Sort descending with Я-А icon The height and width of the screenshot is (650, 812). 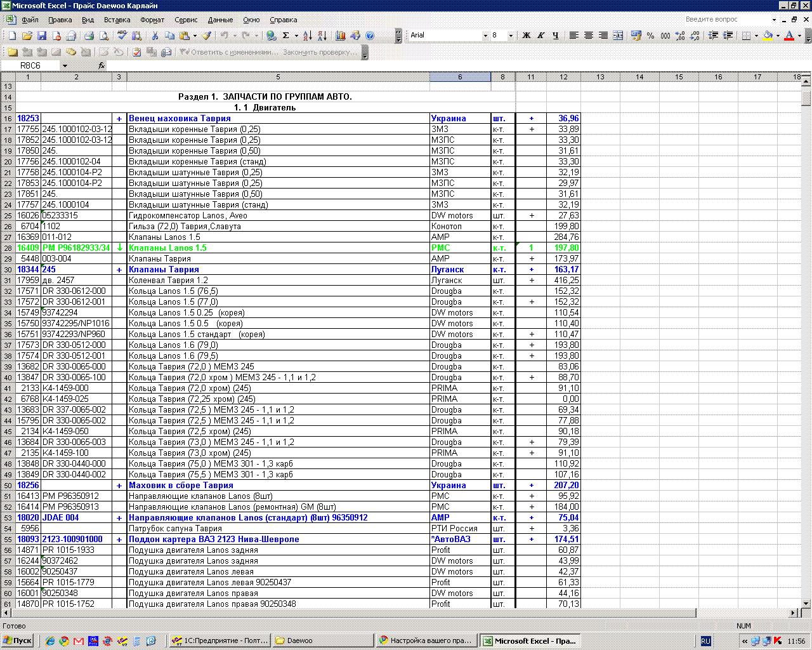point(323,36)
